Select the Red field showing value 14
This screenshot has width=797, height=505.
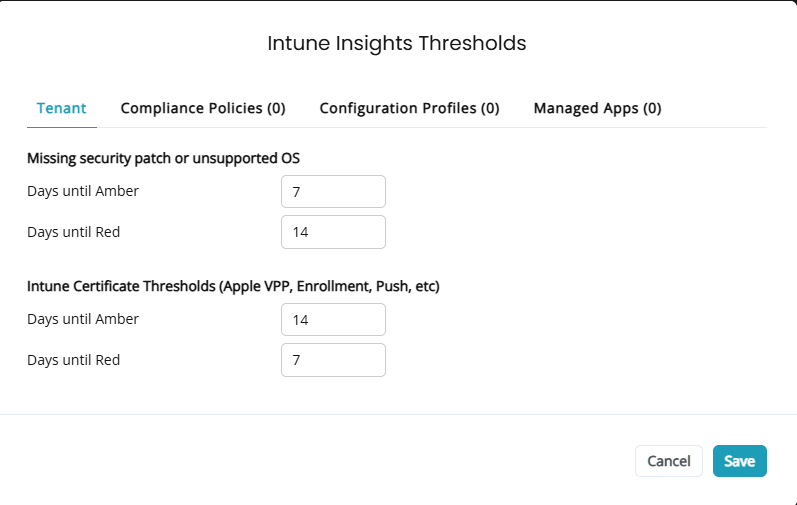[x=333, y=232]
